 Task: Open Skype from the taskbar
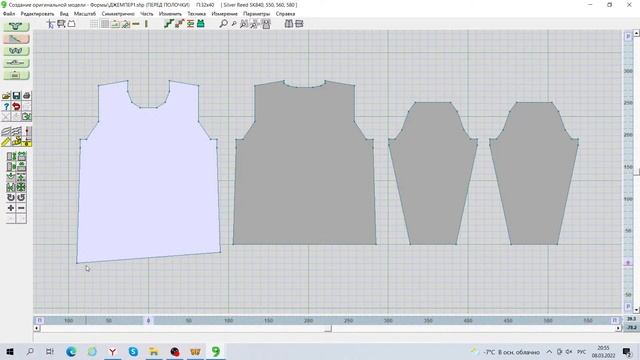(133, 351)
